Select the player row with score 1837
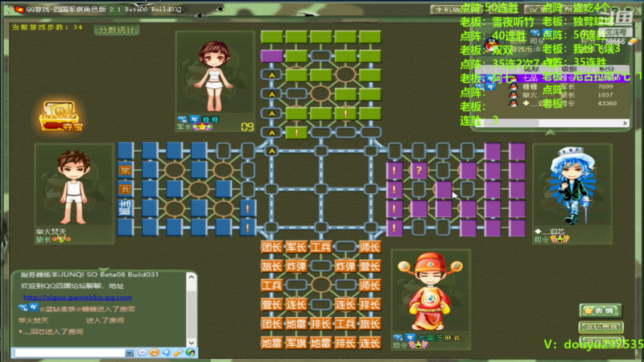This screenshot has height=362, width=644. 552,95
